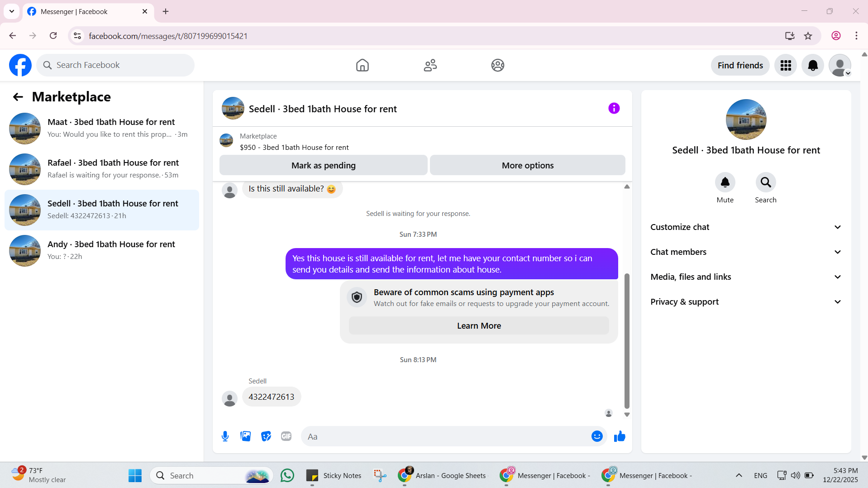The width and height of the screenshot is (868, 488).
Task: Open the GIF picker icon
Action: pyautogui.click(x=286, y=436)
